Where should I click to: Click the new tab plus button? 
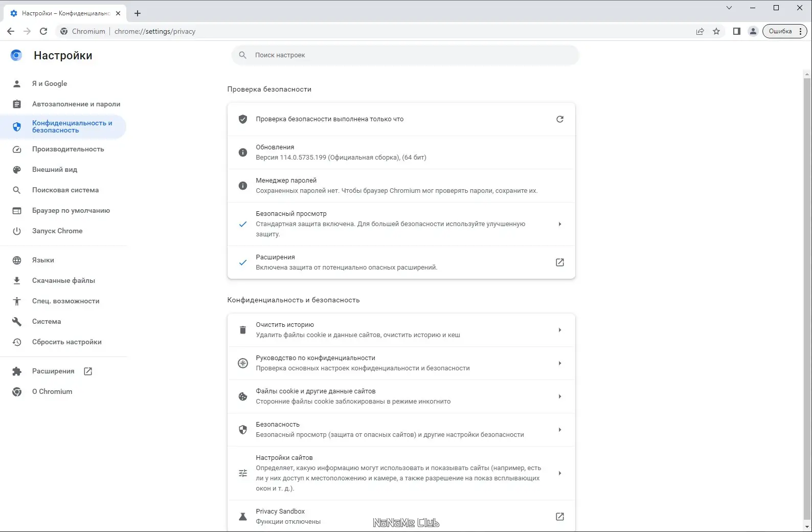click(x=138, y=13)
